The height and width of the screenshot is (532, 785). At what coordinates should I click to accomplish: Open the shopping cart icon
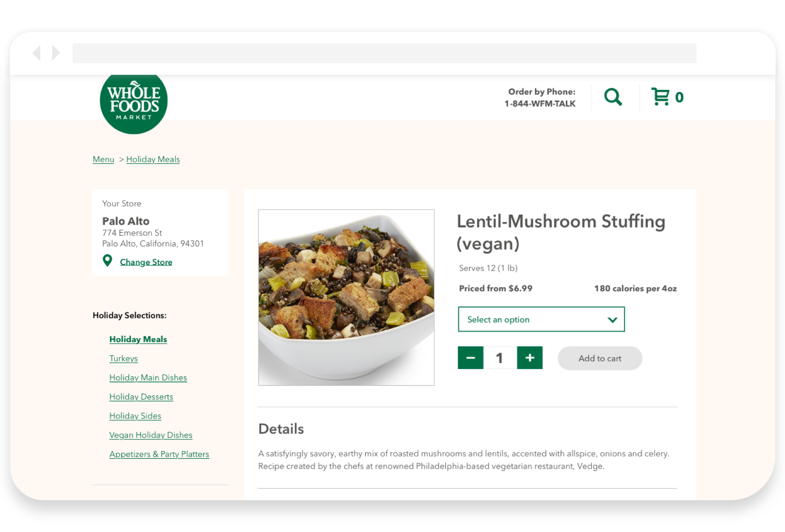point(661,96)
